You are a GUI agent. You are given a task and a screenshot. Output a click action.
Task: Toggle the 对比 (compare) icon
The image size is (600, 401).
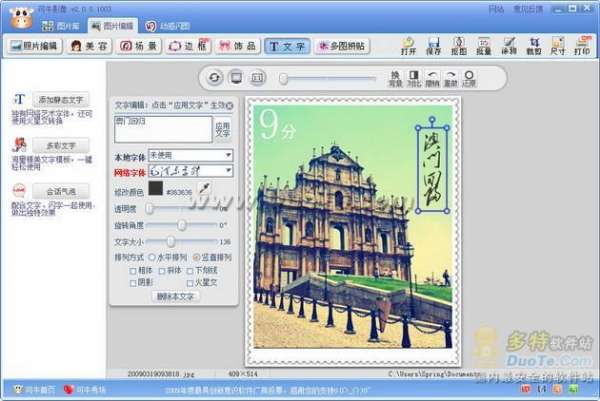414,78
